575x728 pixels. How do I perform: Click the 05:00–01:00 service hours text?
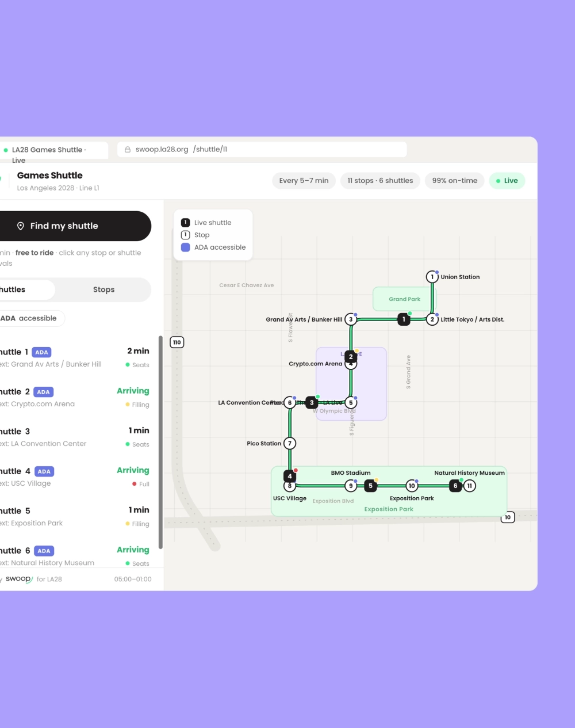pyautogui.click(x=133, y=580)
